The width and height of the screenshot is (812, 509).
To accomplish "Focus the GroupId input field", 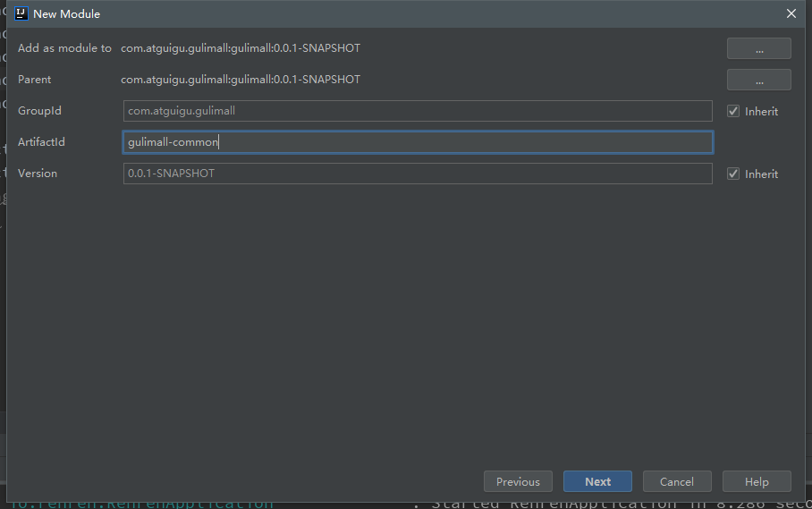I will pos(418,111).
